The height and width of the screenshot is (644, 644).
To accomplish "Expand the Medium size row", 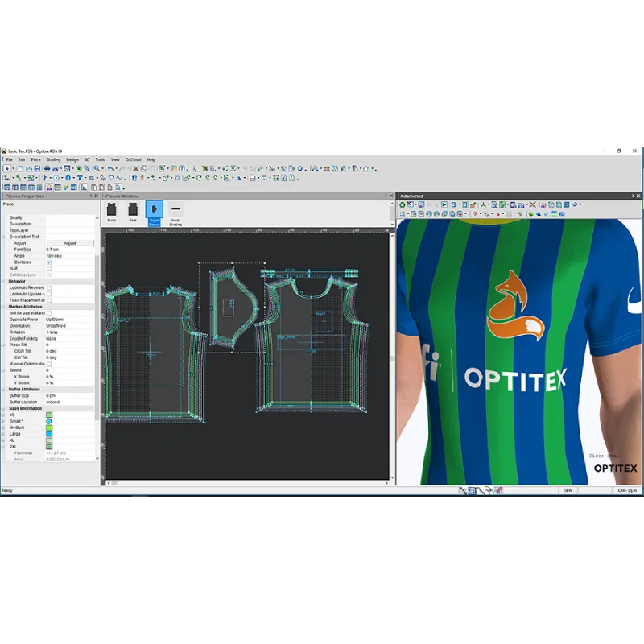I will point(3,427).
